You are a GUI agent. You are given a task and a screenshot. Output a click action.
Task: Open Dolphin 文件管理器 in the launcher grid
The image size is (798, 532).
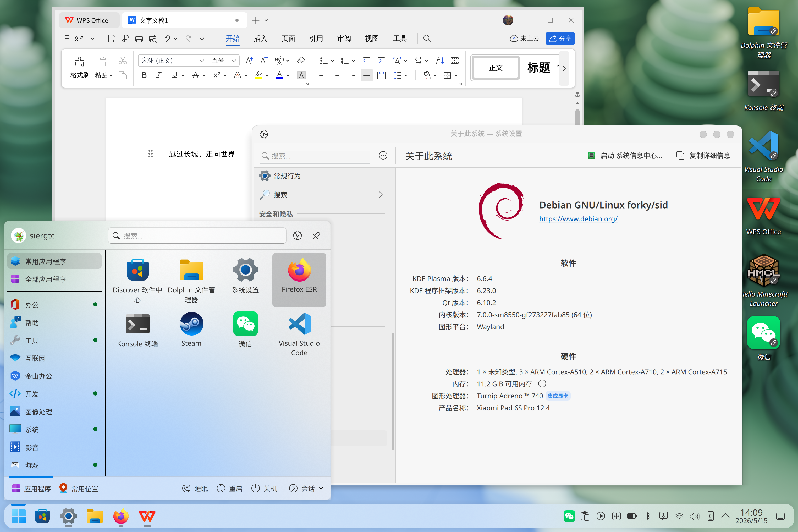[x=191, y=280]
